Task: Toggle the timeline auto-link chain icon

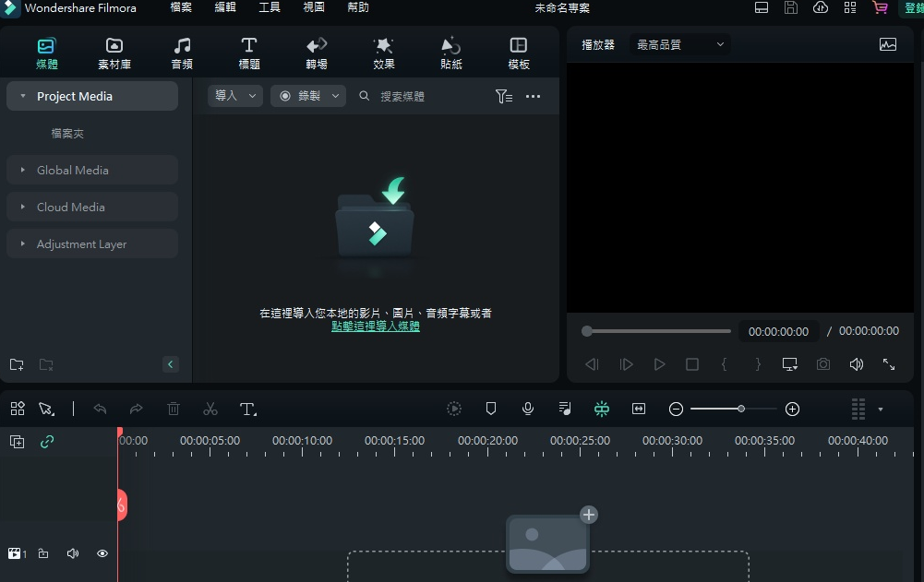Action: tap(47, 442)
